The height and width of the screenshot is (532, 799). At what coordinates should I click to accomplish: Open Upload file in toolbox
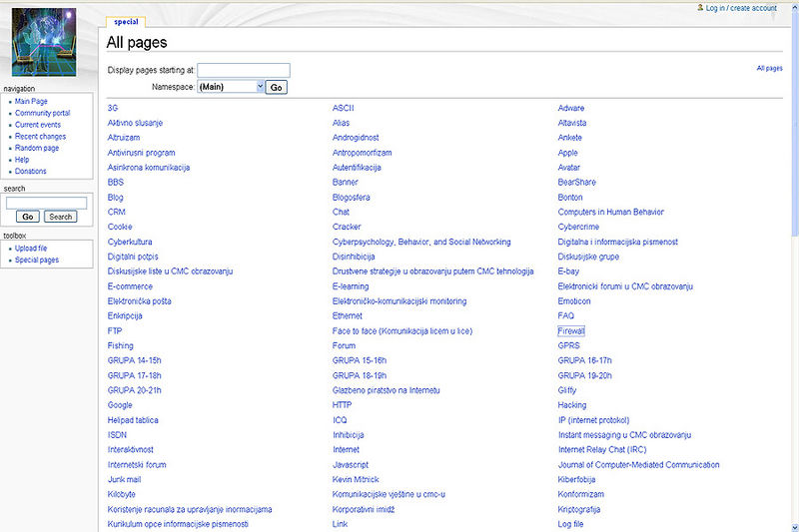[31, 249]
